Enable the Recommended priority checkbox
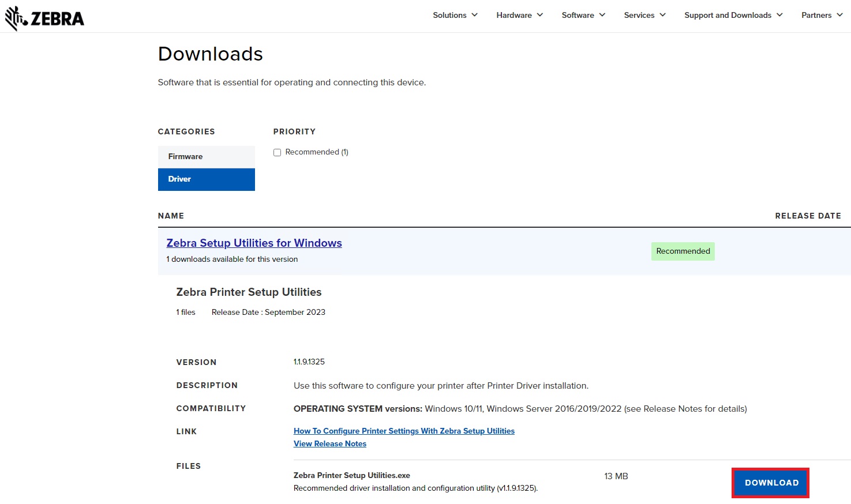This screenshot has height=504, width=851. [278, 152]
